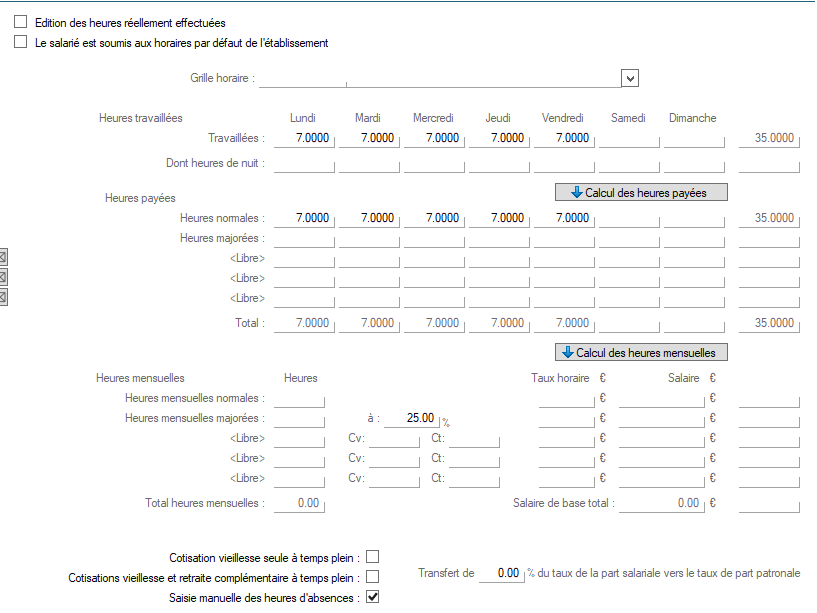Click the Total heures mensuelles 0.00 field
Screen dimensions: 817x613
299,504
